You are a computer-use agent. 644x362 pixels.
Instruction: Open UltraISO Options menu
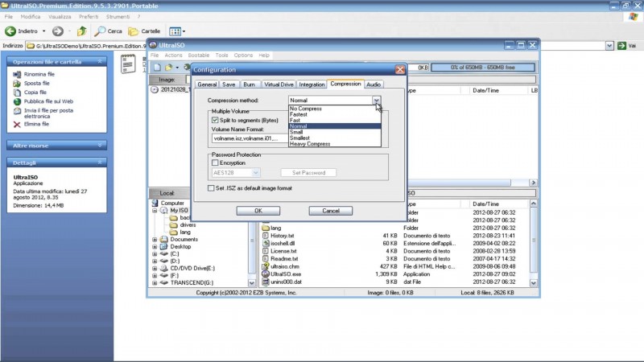pos(243,55)
